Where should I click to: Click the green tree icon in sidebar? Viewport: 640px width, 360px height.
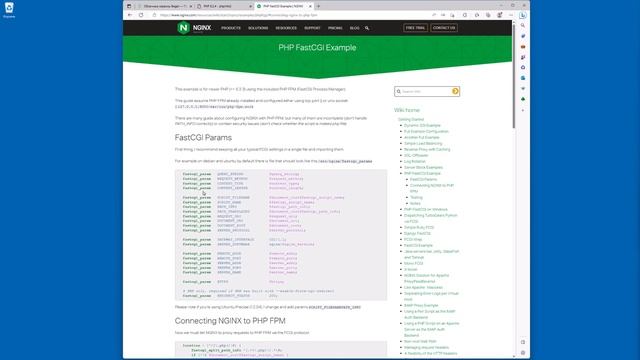point(523,99)
